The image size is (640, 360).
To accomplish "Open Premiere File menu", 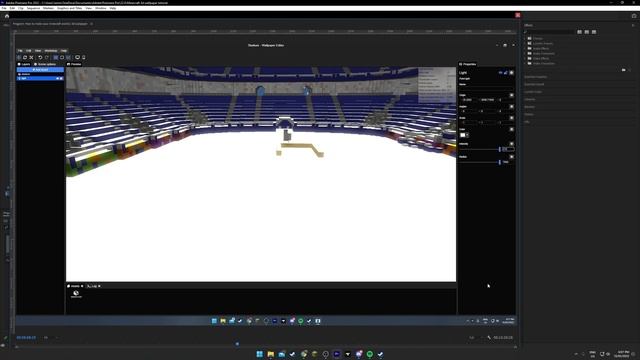I will (4, 8).
